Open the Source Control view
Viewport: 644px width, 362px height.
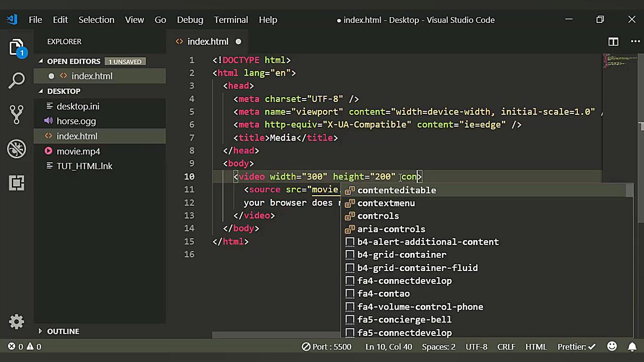click(x=17, y=114)
